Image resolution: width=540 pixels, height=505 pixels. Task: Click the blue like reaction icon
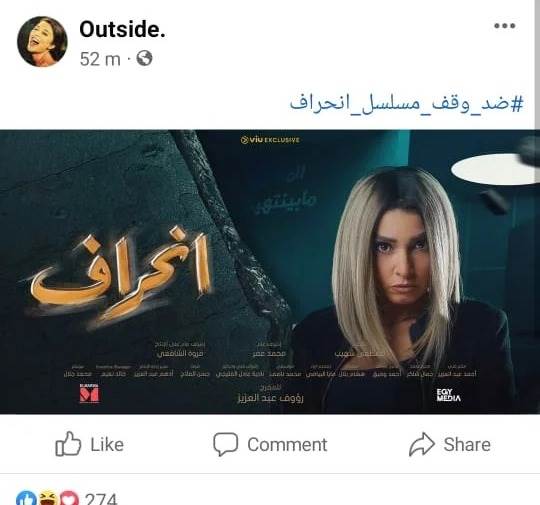click(27, 498)
